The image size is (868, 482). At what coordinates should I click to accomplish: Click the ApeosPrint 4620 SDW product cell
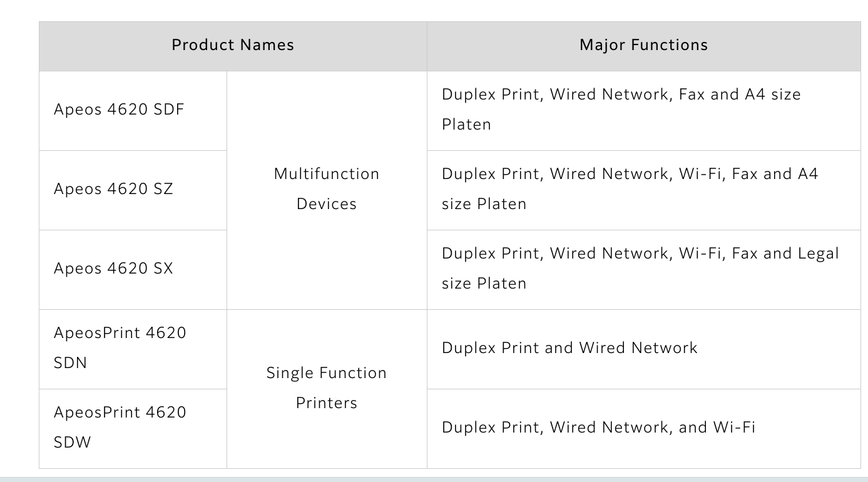(133, 429)
